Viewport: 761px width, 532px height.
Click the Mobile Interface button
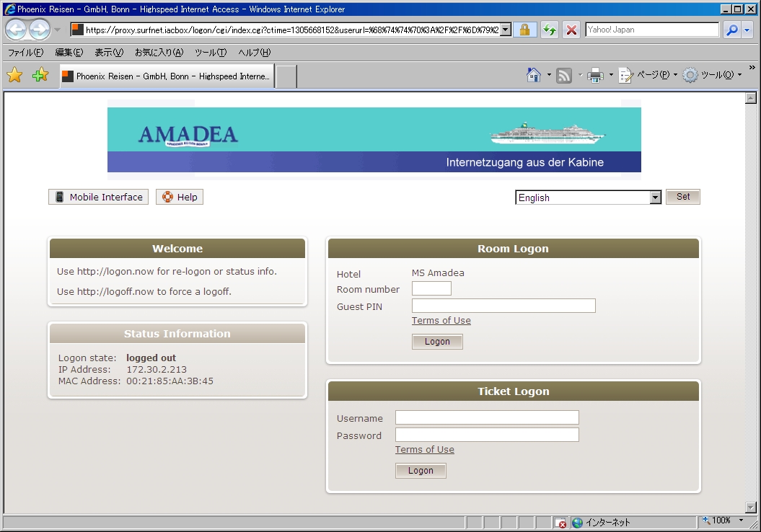point(98,197)
